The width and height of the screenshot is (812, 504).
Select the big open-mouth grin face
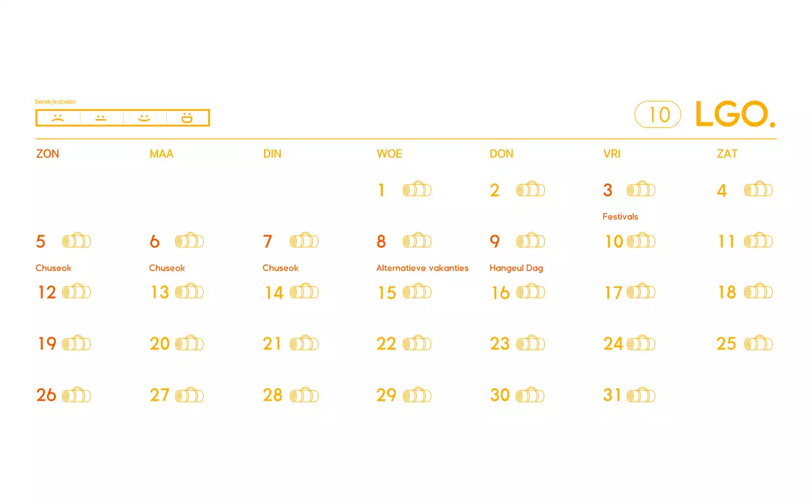tap(187, 118)
